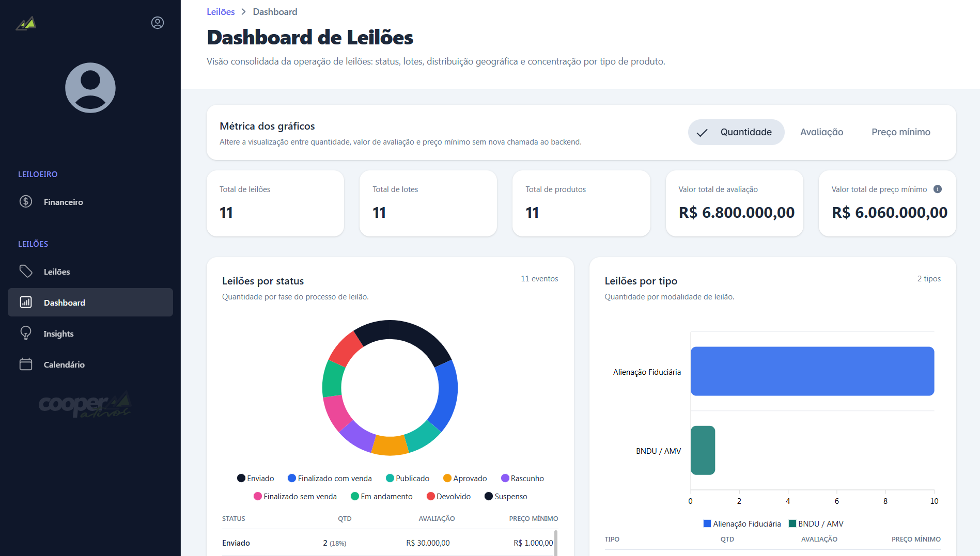Toggle the Publicado legend entry
The image size is (980, 556).
[408, 479]
